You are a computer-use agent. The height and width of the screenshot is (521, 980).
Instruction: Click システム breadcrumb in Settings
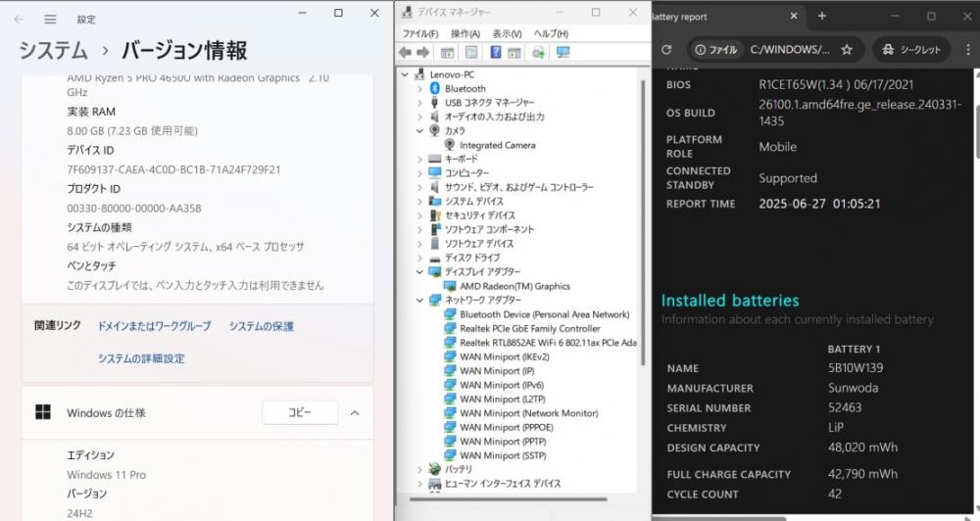[x=53, y=50]
